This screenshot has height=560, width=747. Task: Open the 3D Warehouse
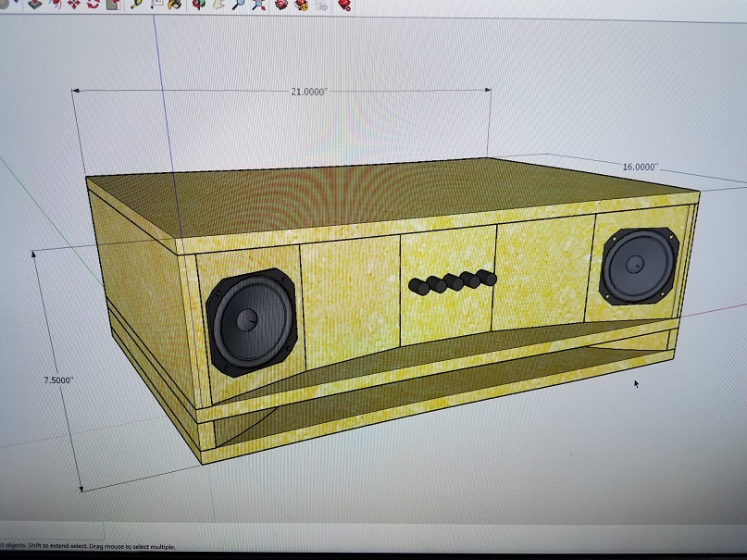(281, 5)
